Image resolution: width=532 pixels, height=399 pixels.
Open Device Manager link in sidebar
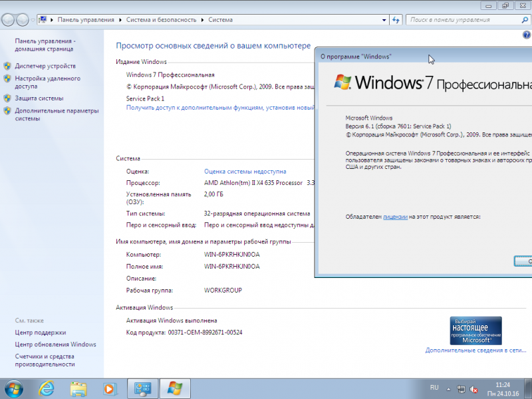click(45, 66)
